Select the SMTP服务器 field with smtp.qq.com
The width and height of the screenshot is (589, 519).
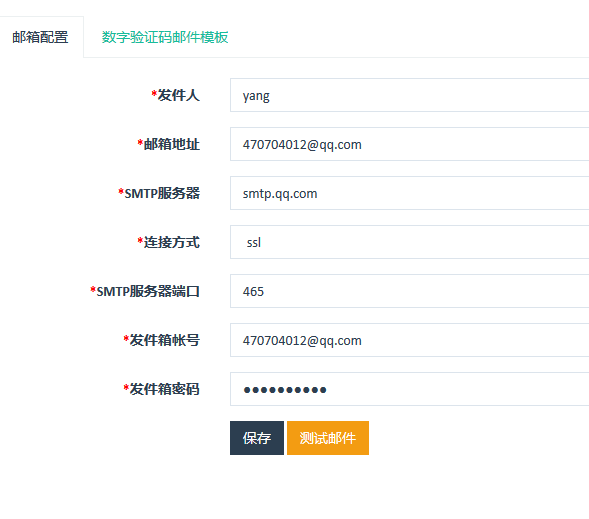click(x=409, y=193)
